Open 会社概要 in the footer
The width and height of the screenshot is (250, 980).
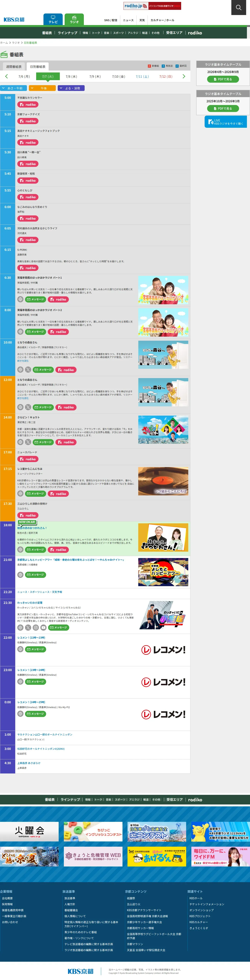7,898
